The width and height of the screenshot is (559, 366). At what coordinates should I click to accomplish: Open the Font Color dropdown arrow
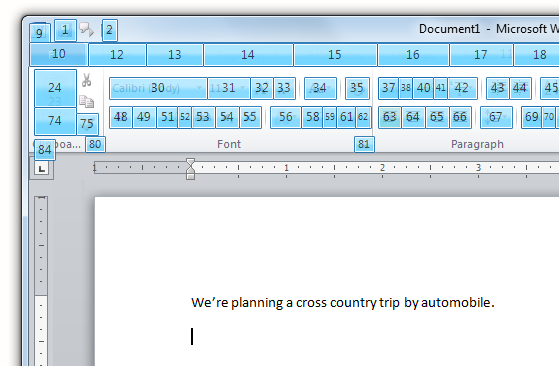tap(363, 117)
